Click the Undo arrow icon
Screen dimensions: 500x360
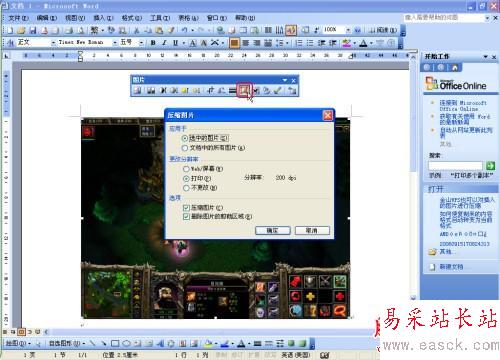pyautogui.click(x=185, y=30)
